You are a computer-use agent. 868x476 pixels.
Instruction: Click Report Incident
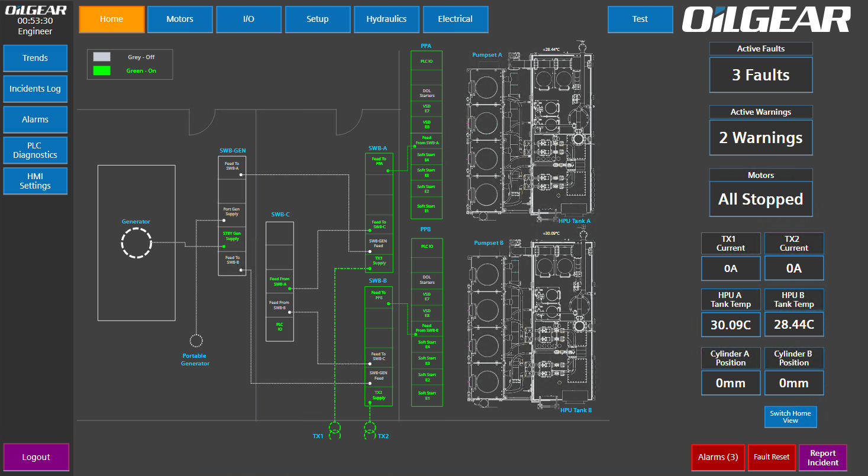coord(823,457)
